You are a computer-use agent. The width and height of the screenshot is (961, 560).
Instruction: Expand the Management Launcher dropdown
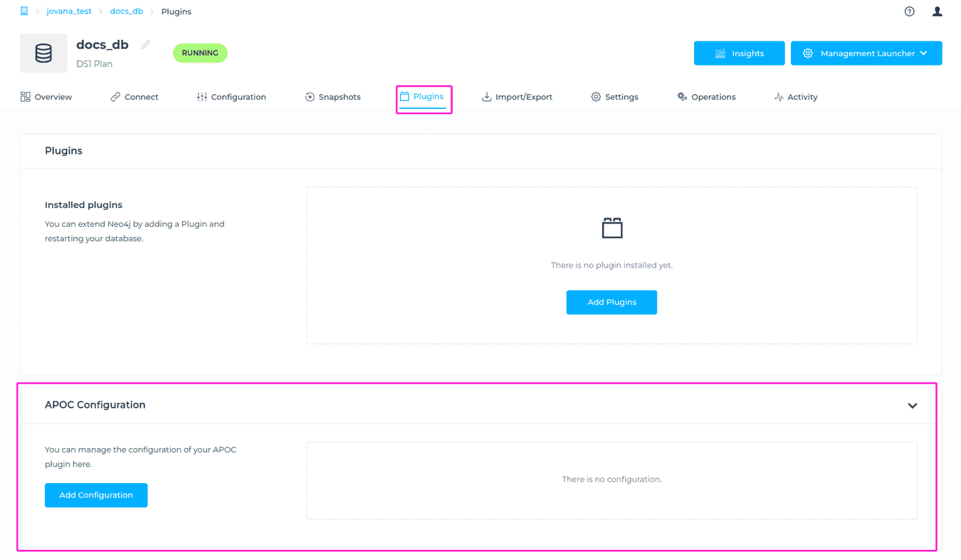(866, 53)
